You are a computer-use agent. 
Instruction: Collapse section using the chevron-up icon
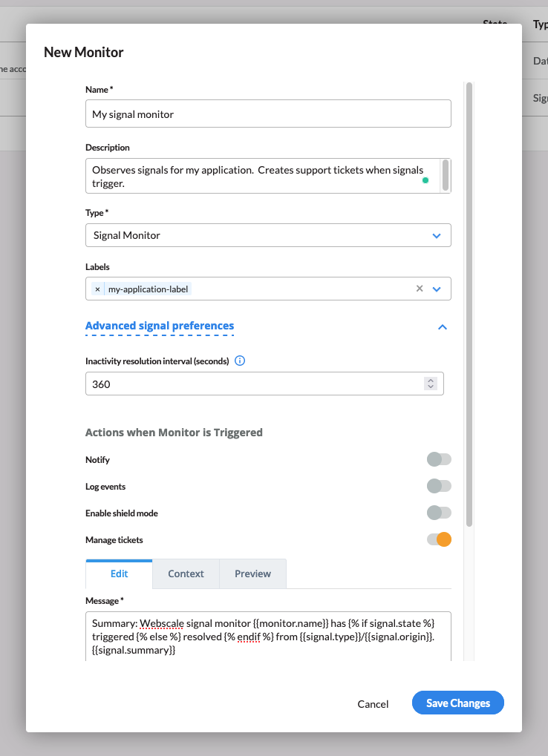tap(443, 326)
